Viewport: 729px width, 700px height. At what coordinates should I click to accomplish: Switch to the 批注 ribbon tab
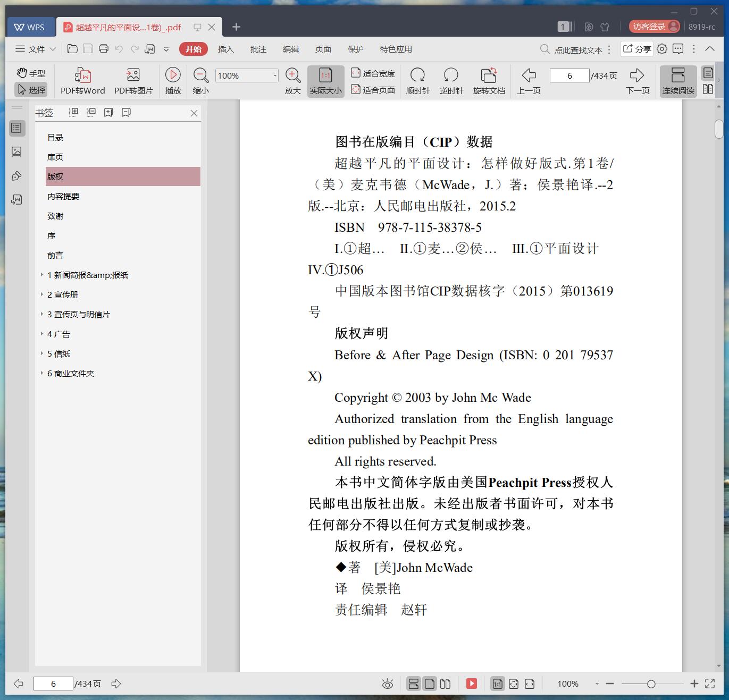(x=258, y=49)
